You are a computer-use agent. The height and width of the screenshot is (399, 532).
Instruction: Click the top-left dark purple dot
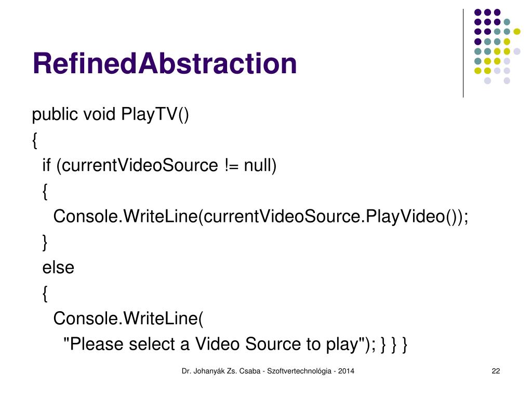click(x=478, y=12)
